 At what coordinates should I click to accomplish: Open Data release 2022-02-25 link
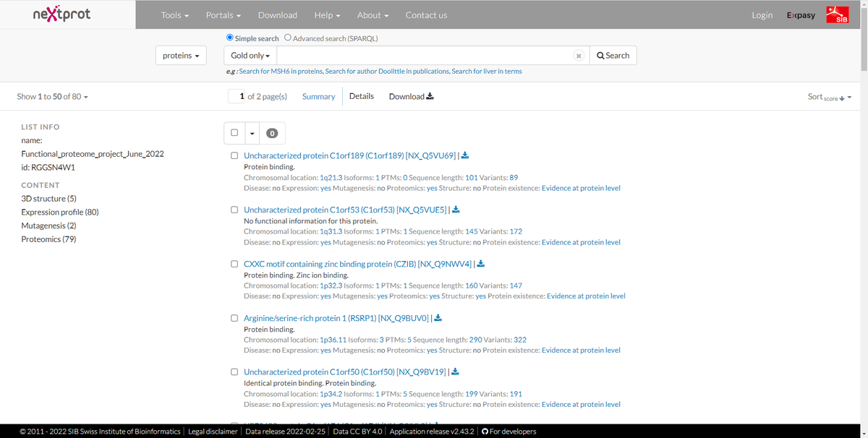[284, 431]
